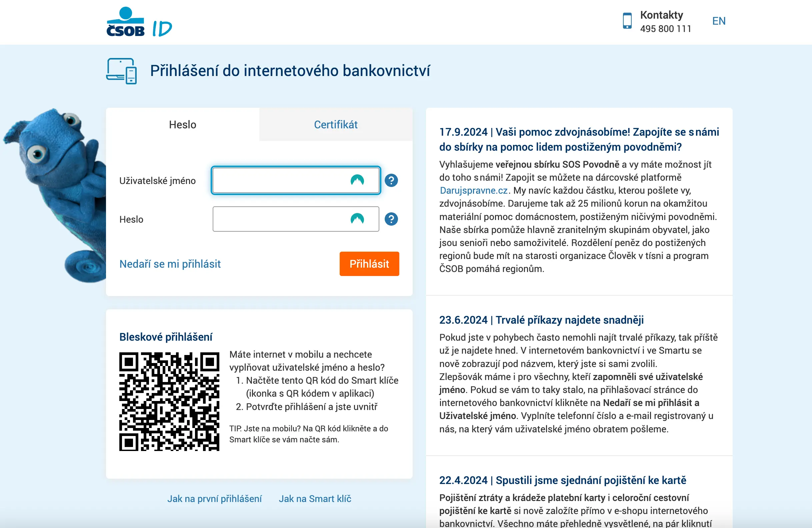
Task: Click '23.6.2024 | Trvalé příkazy najdete snadněji' headline
Action: [541, 320]
